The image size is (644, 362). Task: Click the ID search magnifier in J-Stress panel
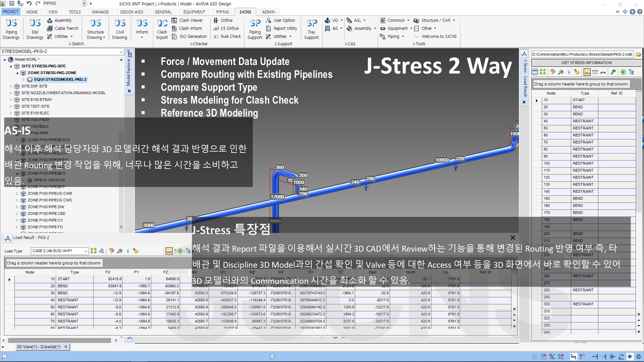click(x=561, y=72)
